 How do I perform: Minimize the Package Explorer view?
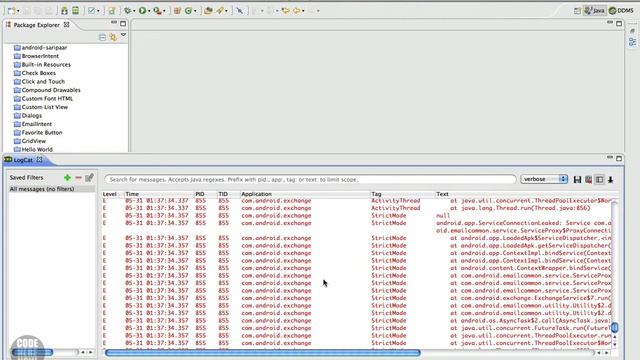point(113,22)
